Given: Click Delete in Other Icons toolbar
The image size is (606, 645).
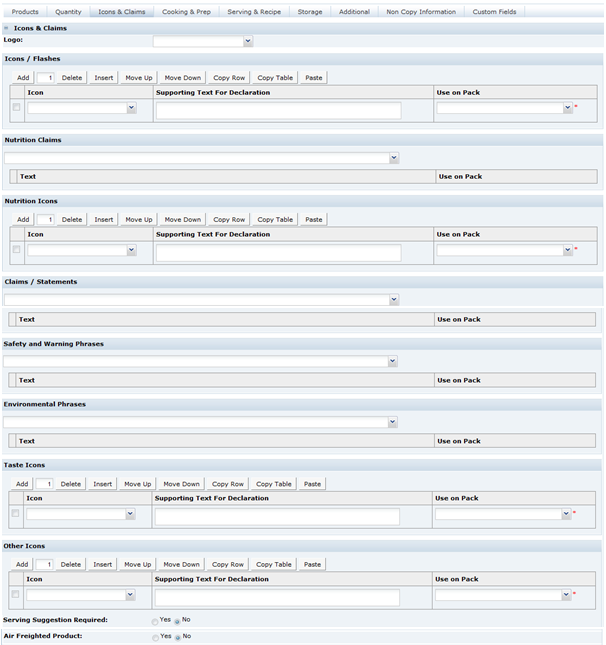Looking at the screenshot, I should click(70, 565).
